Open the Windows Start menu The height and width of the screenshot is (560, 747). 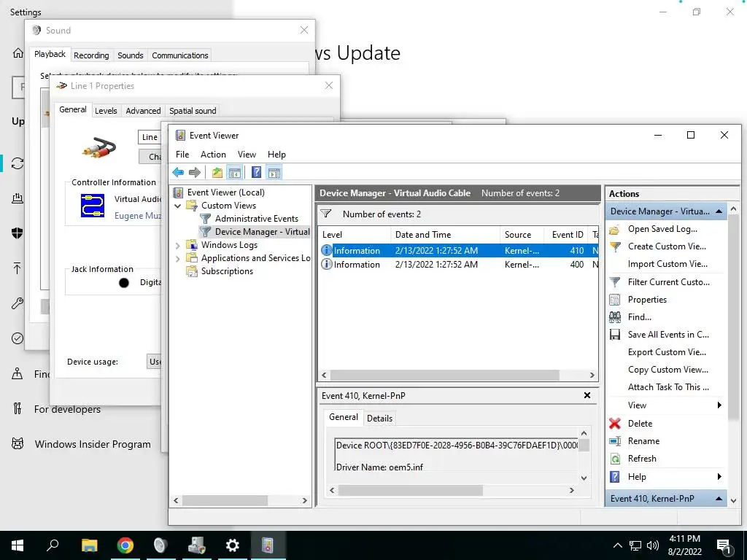(18, 545)
